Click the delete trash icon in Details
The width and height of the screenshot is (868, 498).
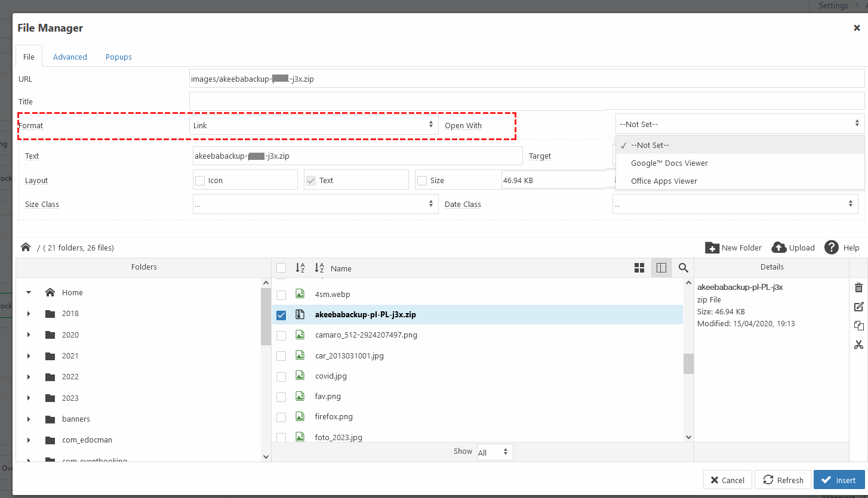tap(858, 287)
